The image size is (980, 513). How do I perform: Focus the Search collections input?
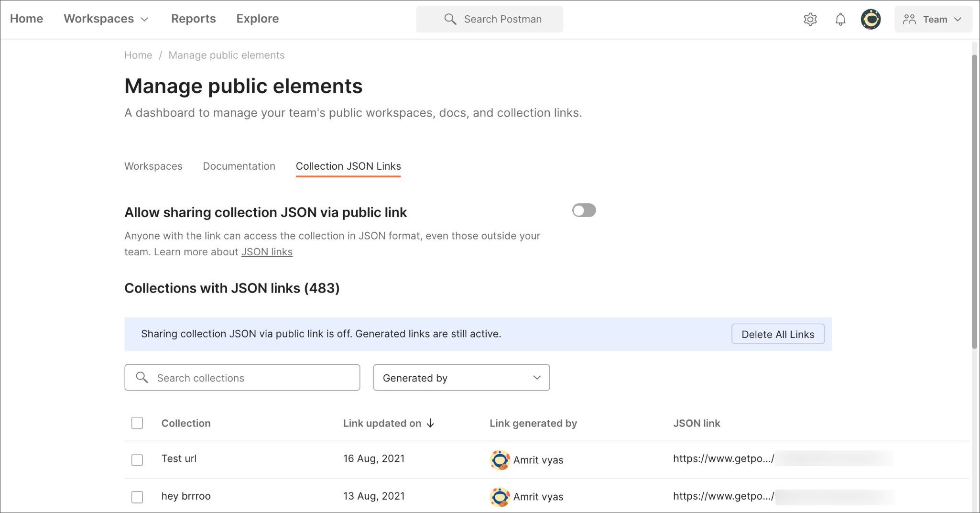coord(242,378)
